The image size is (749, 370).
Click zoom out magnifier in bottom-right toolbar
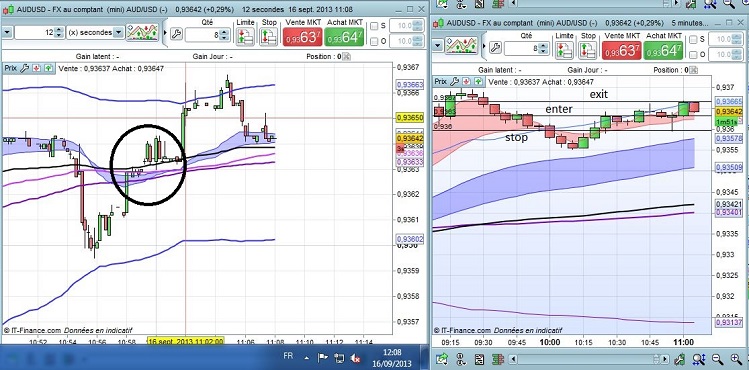tap(717, 359)
